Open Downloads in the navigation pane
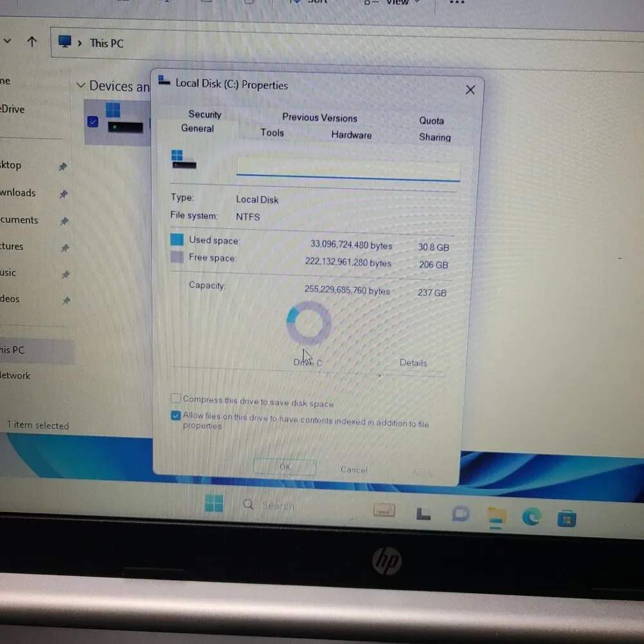The image size is (644, 644). (17, 192)
